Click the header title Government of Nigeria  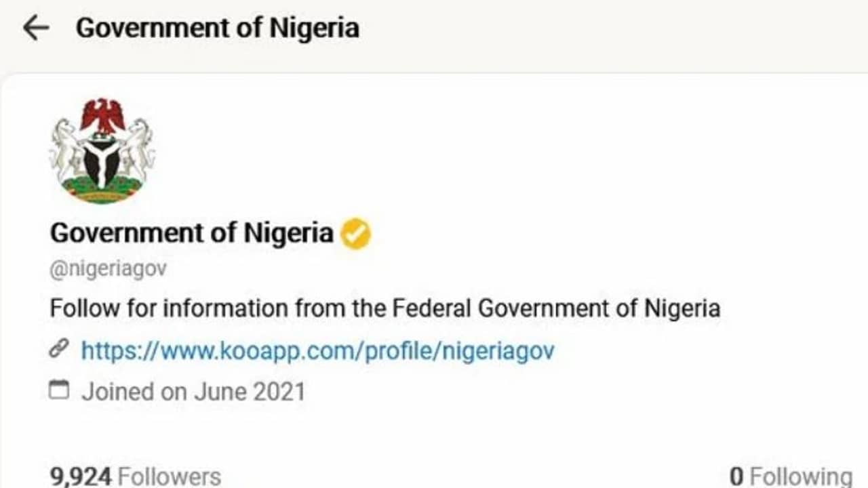click(217, 28)
